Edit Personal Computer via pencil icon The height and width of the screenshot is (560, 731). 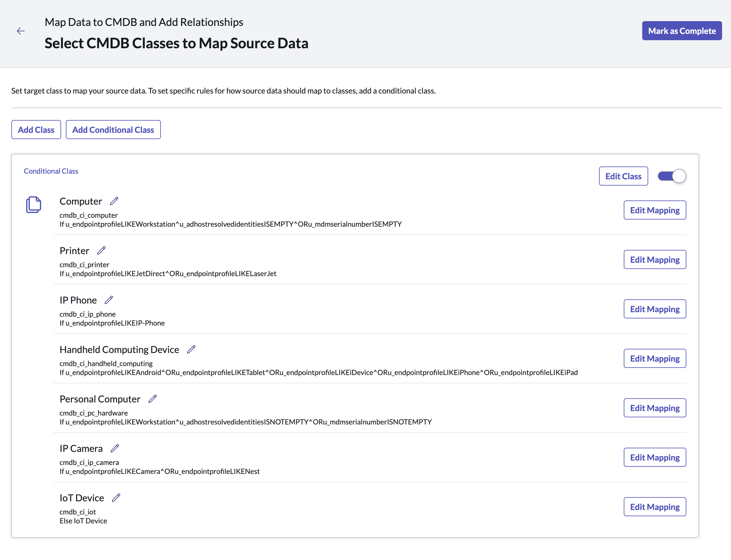pyautogui.click(x=152, y=399)
